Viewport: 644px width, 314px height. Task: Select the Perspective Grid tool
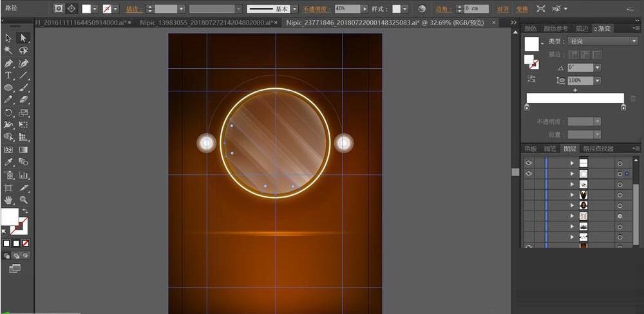pos(23,137)
